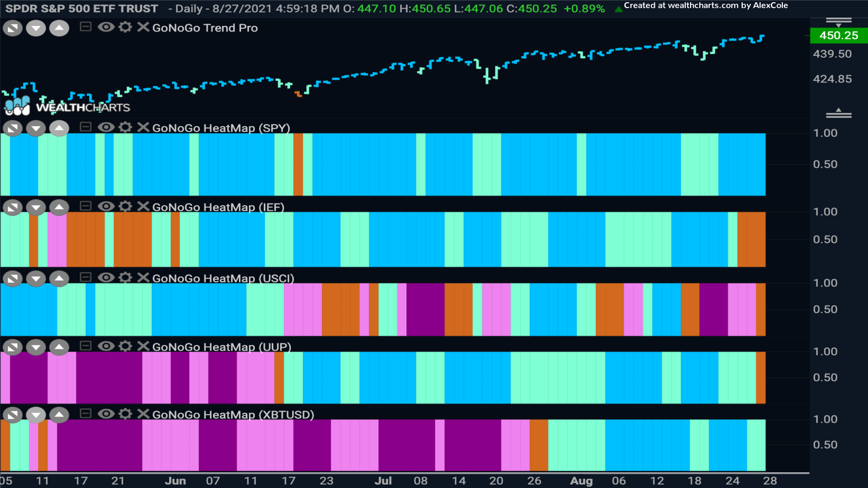Toggle the eye icon on the XBTUSD heatmap

[x=106, y=414]
